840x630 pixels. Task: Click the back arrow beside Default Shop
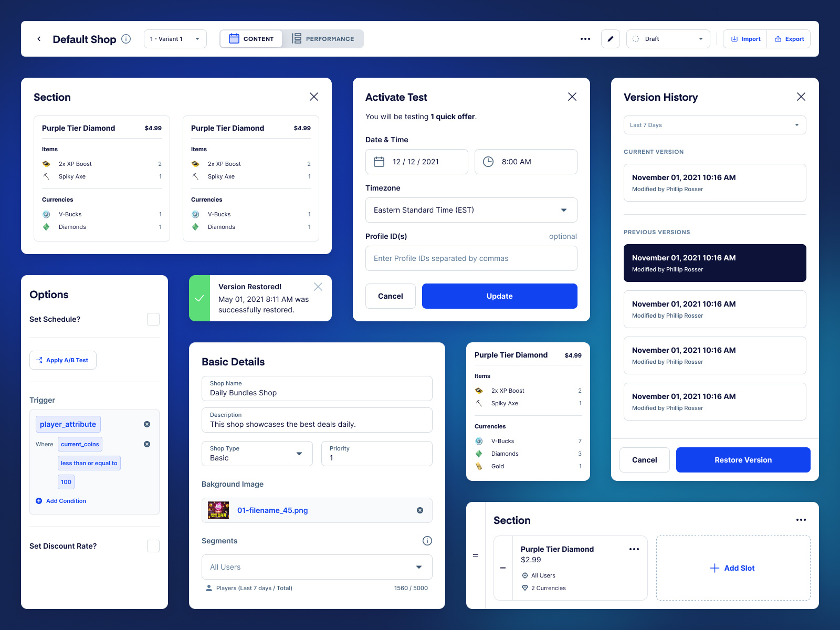(x=39, y=38)
